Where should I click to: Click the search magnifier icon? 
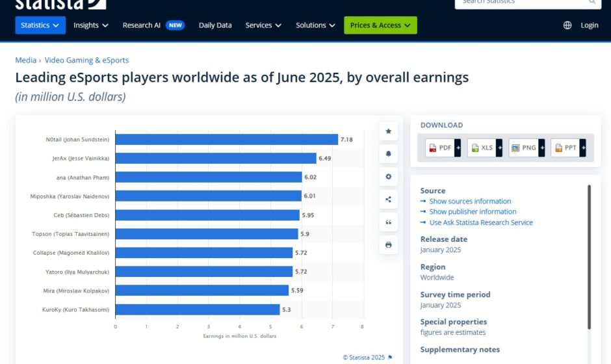coord(592,2)
